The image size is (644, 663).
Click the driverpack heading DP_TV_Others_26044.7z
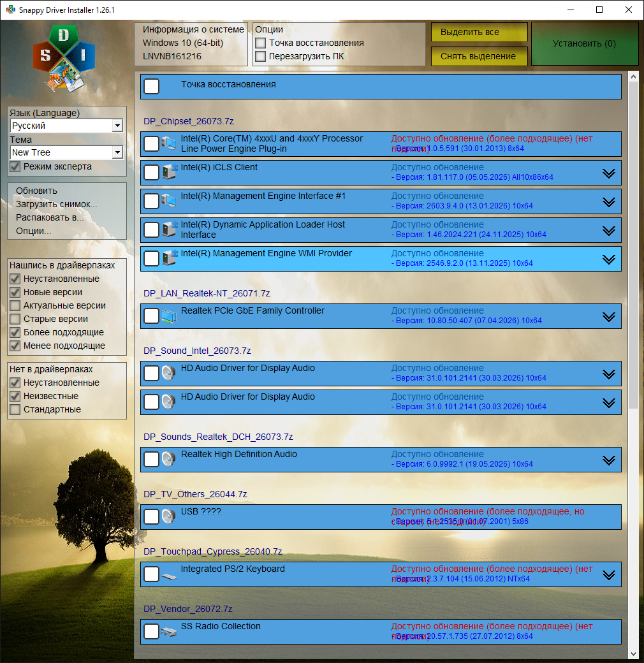tap(195, 494)
